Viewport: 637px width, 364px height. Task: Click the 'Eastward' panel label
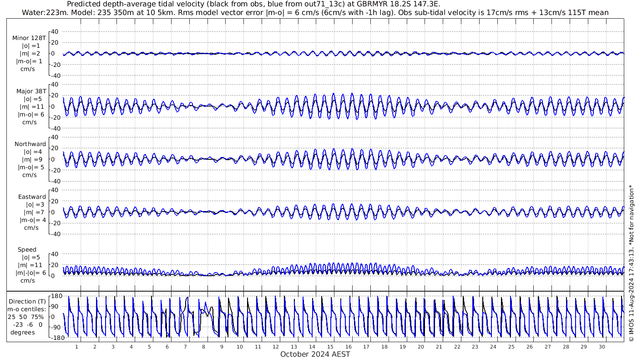32,197
